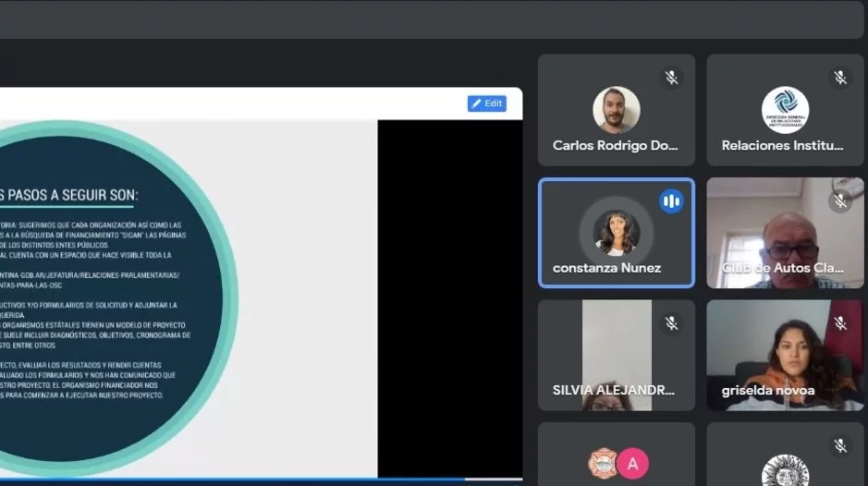Click muted mic icon on SILVIA ALEJANDR tile
The height and width of the screenshot is (486, 868).
671,322
